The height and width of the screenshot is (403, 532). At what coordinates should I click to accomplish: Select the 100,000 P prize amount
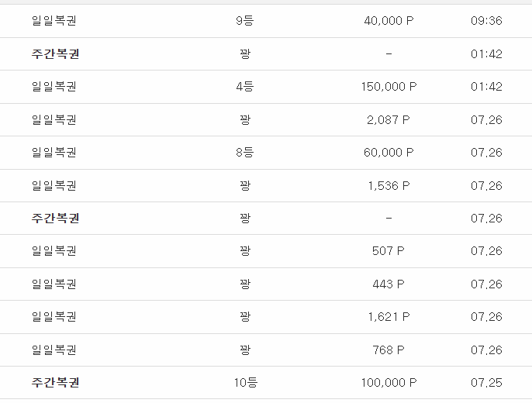tap(389, 383)
